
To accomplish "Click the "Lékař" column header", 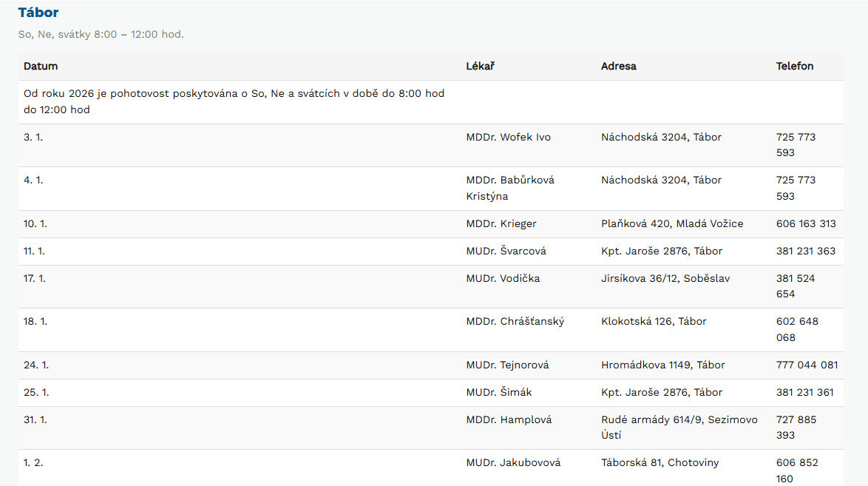I will (480, 66).
